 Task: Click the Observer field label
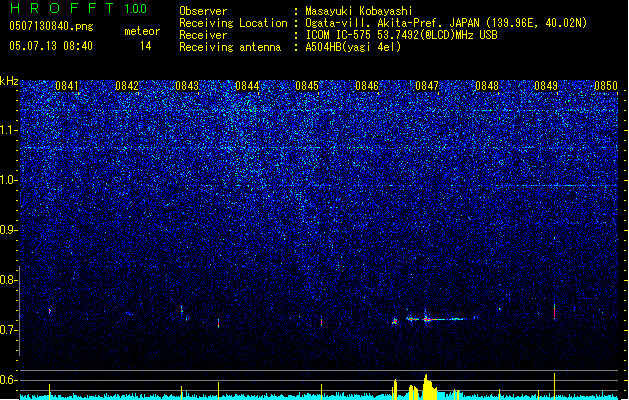[x=203, y=11]
